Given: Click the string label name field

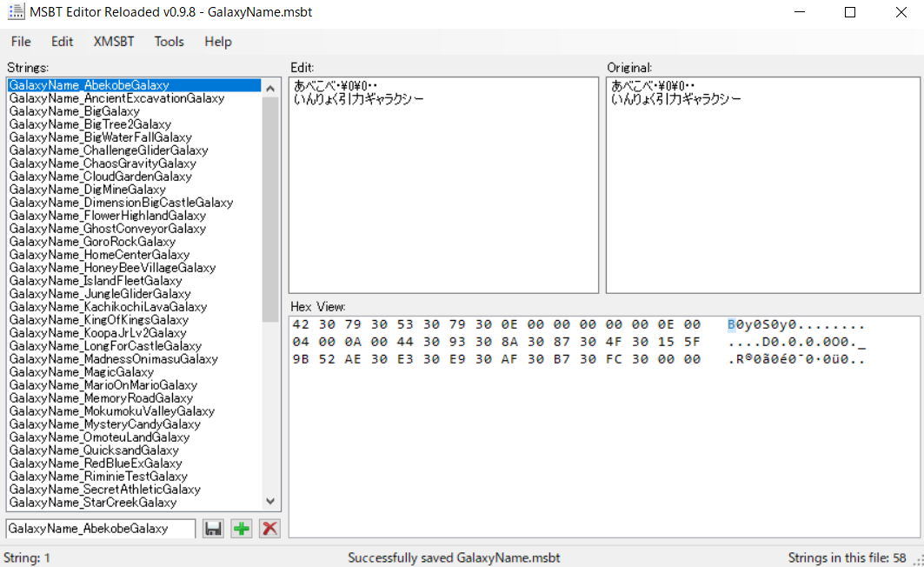Looking at the screenshot, I should pyautogui.click(x=100, y=529).
